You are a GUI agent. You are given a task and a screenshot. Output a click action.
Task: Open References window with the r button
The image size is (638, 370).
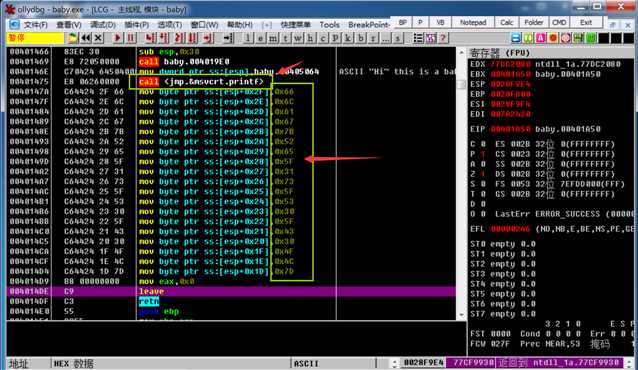373,38
